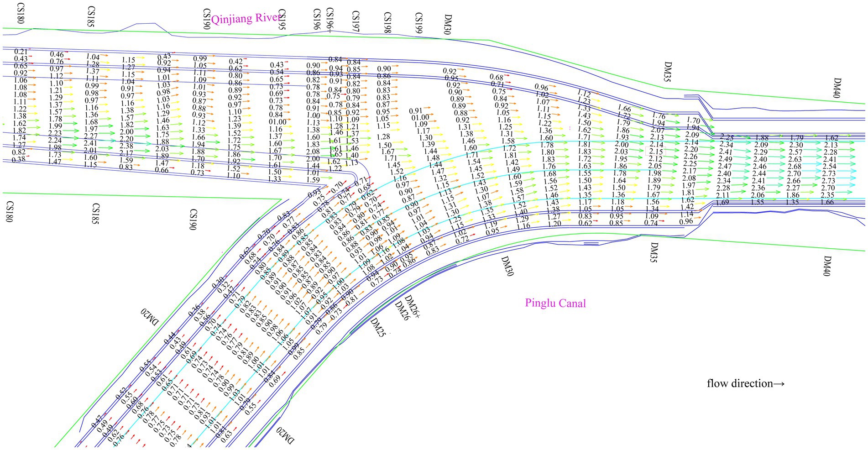
Task: Click CS185 label below the river channel
Action: (x=95, y=214)
